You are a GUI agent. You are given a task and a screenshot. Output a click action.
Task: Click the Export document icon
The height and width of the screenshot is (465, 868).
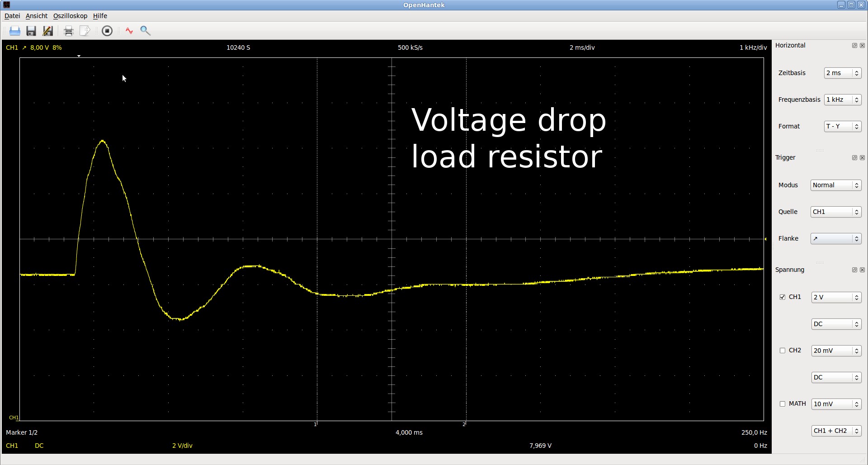click(85, 31)
